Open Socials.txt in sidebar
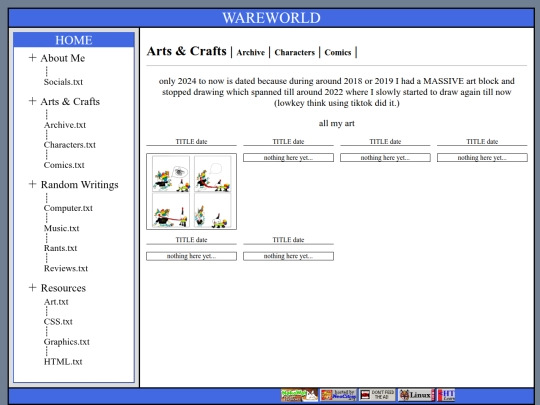540x405 pixels. (x=63, y=82)
